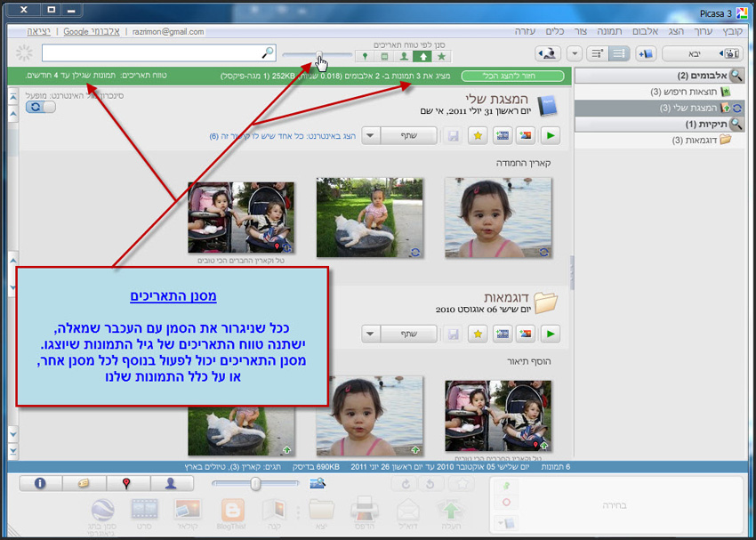Open the צור menu

coord(581,31)
